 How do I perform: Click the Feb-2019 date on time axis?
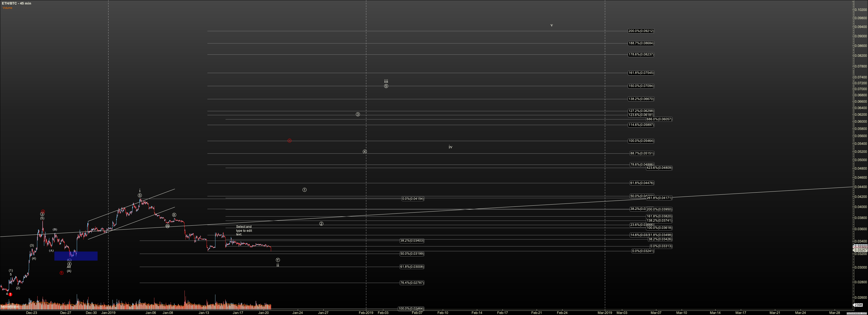click(366, 313)
